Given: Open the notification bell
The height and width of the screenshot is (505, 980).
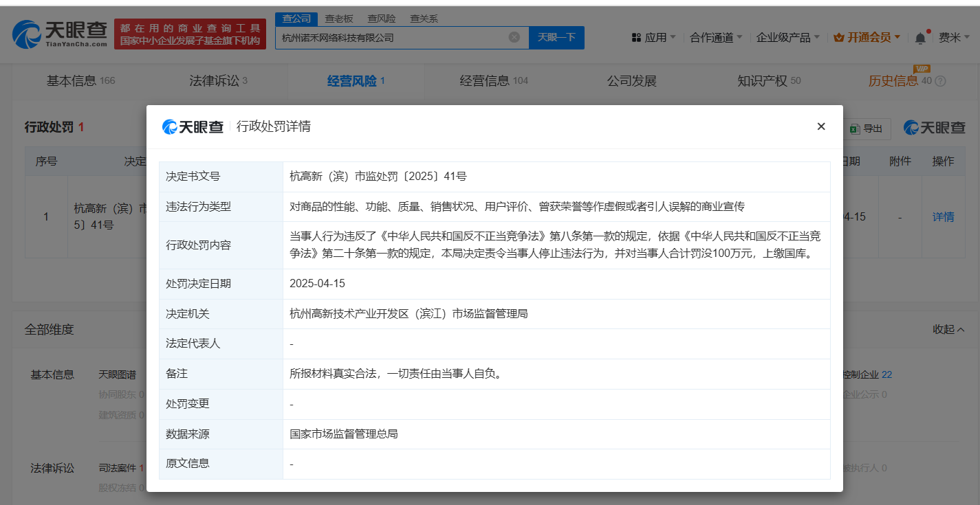Looking at the screenshot, I should [x=920, y=38].
